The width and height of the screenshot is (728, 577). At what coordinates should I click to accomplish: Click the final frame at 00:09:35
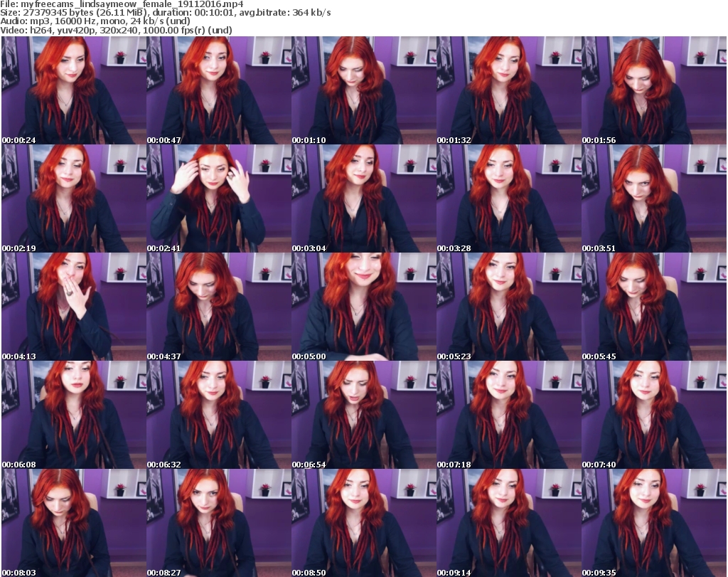653,523
